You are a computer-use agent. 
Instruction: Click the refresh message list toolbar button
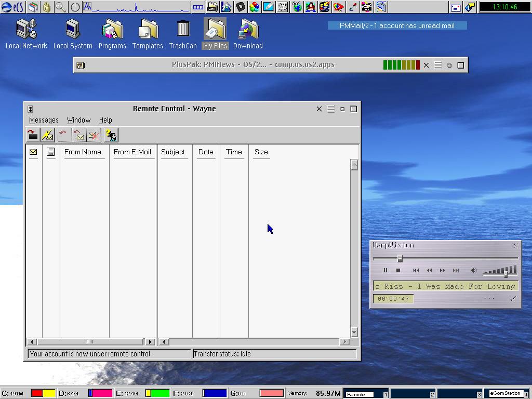click(x=33, y=135)
